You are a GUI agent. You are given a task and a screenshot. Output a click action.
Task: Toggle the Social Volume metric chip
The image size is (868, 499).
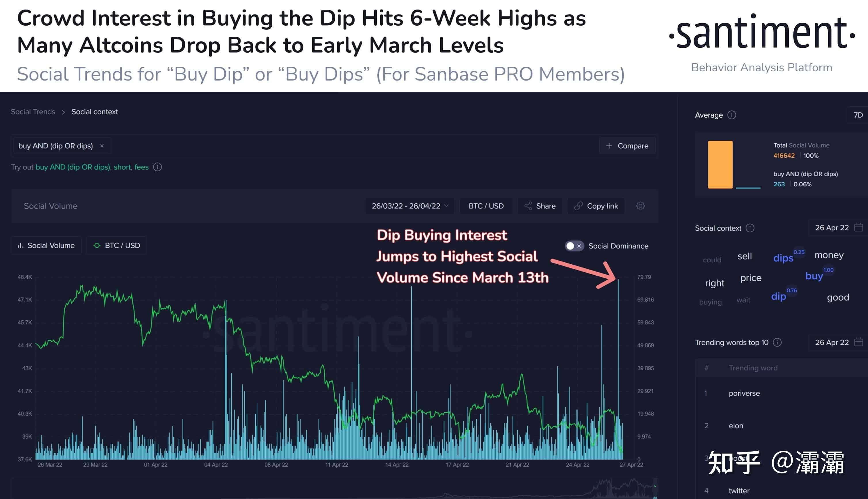tap(46, 245)
